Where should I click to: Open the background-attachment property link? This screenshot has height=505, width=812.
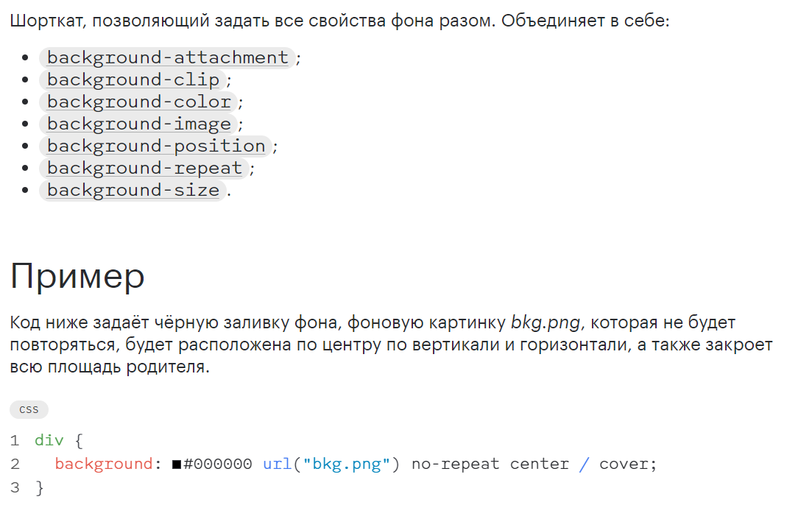(x=167, y=57)
